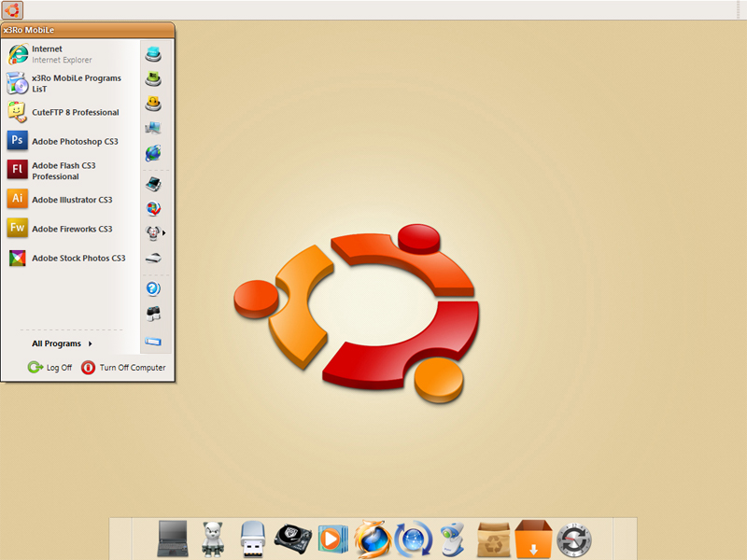The image size is (747, 560).
Task: Launch Firefox from the dock
Action: coord(373,539)
